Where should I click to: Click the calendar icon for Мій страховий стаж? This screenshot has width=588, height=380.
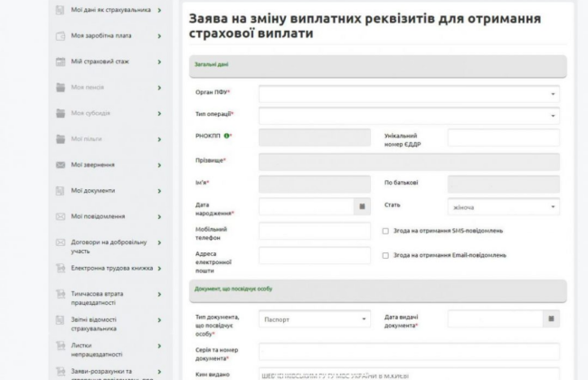coord(60,62)
